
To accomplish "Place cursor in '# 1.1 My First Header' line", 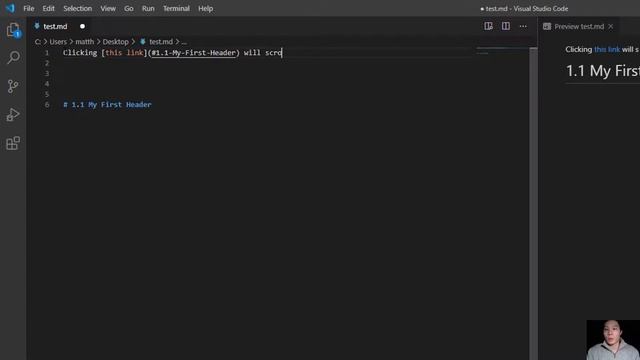I will 107,104.
